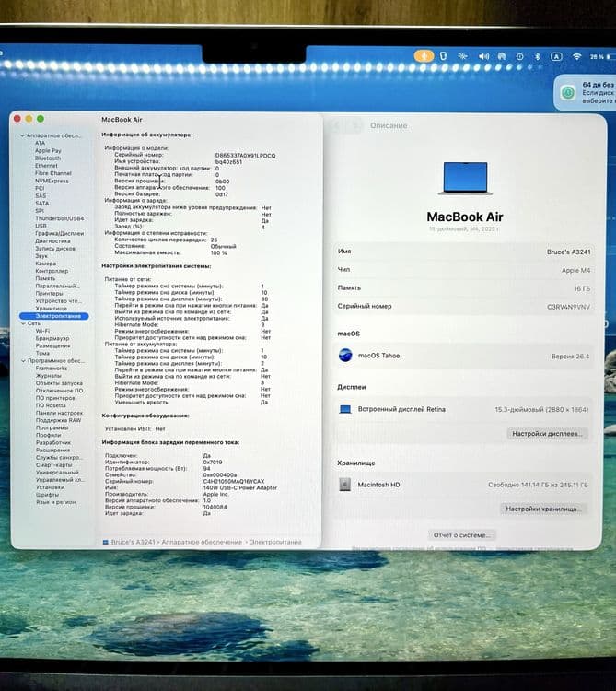
Task: Select Тома in sidebar
Action: (x=42, y=353)
